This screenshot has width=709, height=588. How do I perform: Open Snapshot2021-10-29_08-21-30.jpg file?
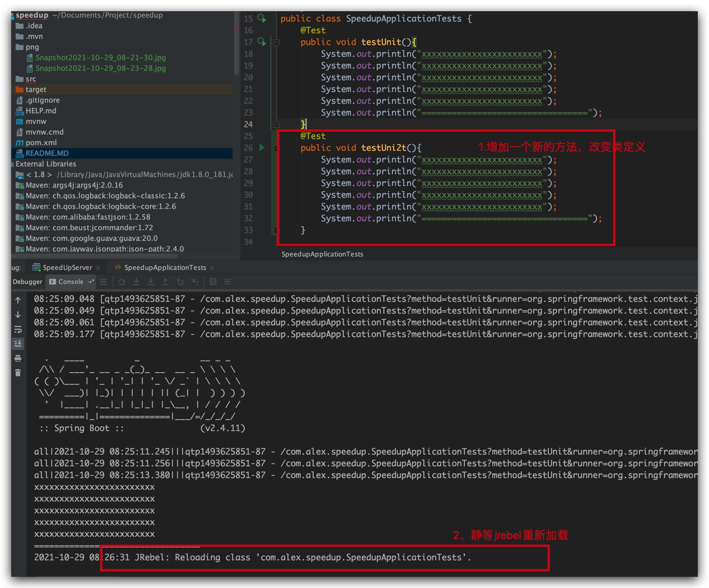point(100,58)
